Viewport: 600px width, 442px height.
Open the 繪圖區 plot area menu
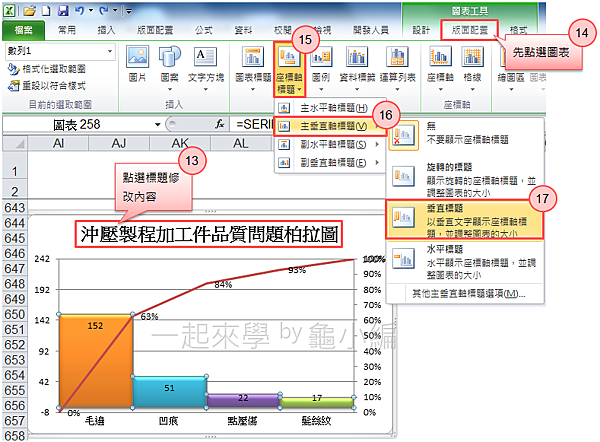[511, 68]
